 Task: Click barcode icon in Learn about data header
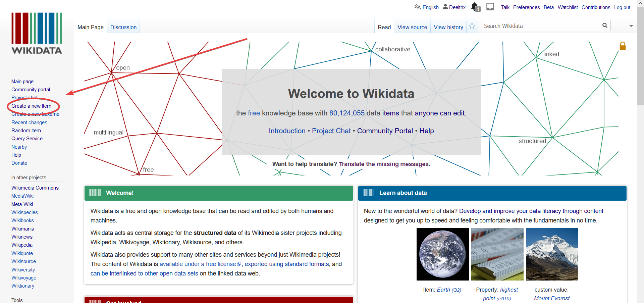click(x=368, y=193)
